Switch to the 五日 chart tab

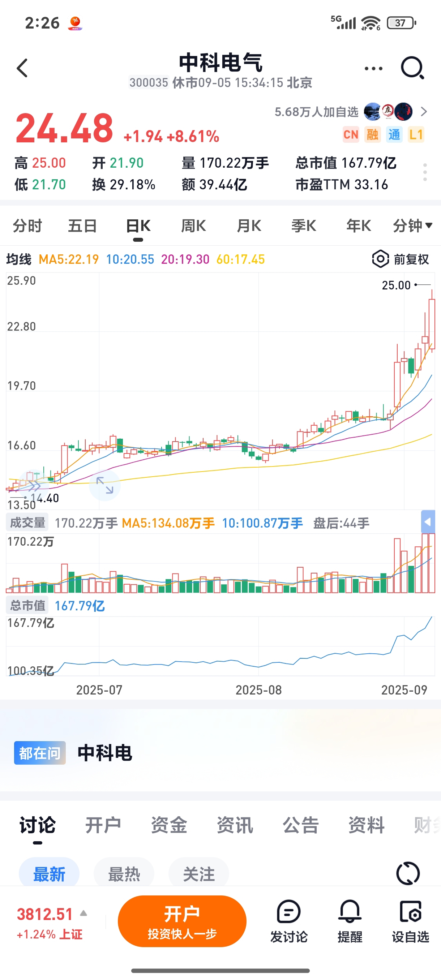tap(82, 226)
